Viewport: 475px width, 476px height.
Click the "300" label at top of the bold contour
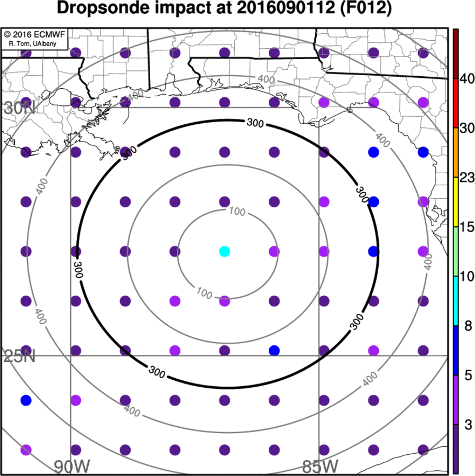point(255,123)
